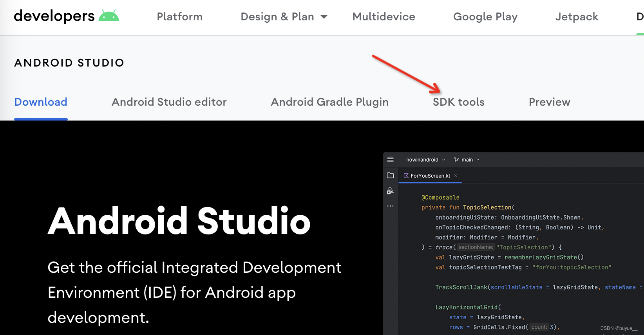Click the @Composable annotation in code
This screenshot has height=335, width=644.
click(440, 198)
